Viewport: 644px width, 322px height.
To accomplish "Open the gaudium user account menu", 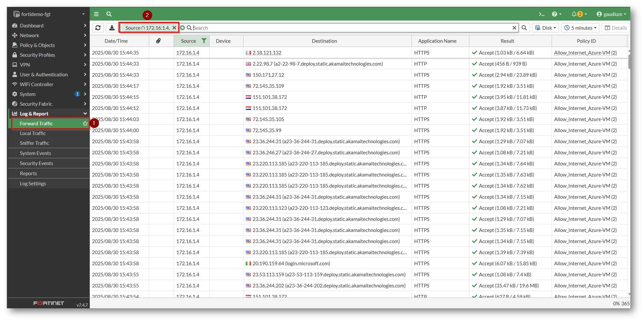I will coord(611,14).
